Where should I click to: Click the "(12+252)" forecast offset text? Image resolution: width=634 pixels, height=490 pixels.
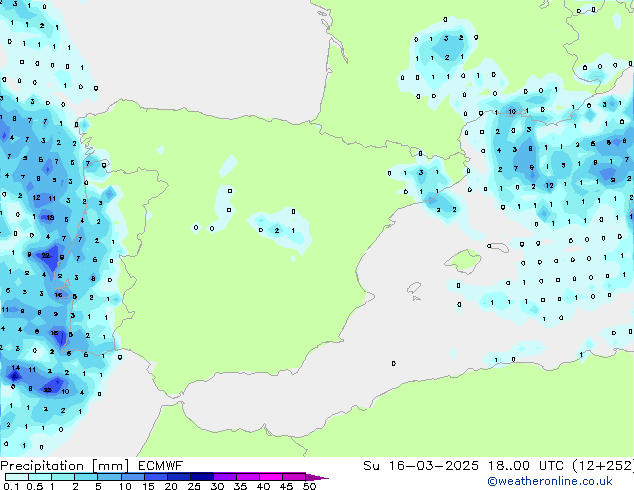point(603,466)
